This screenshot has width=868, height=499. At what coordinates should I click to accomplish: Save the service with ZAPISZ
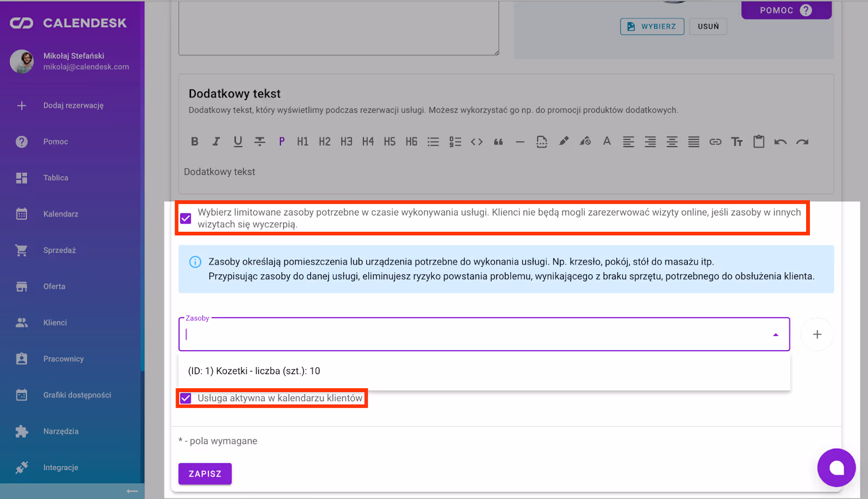205,473
